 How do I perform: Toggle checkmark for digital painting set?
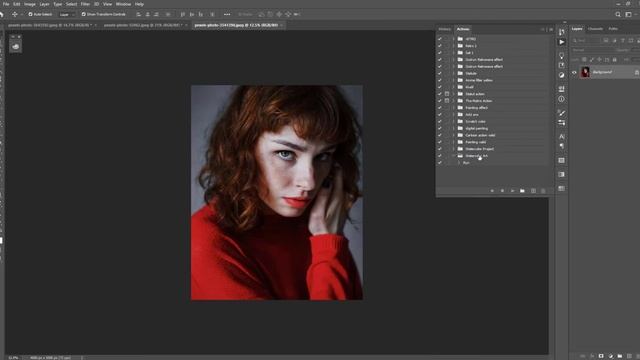pos(440,128)
